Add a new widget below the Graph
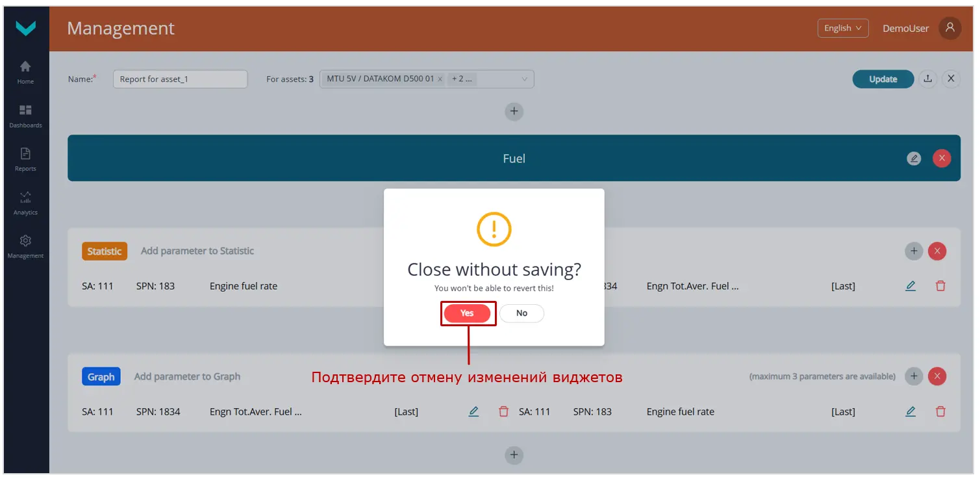The height and width of the screenshot is (479, 980). (514, 455)
